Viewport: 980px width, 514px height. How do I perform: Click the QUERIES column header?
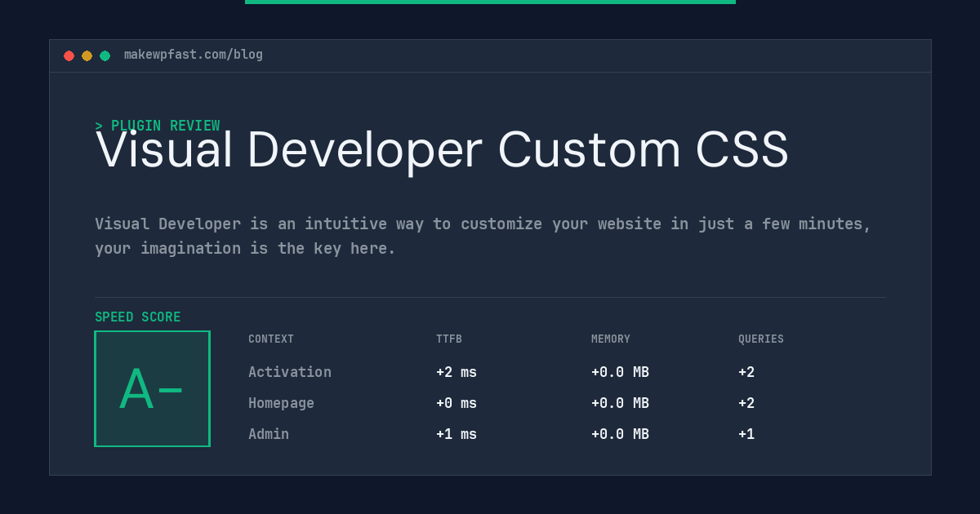pyautogui.click(x=761, y=339)
